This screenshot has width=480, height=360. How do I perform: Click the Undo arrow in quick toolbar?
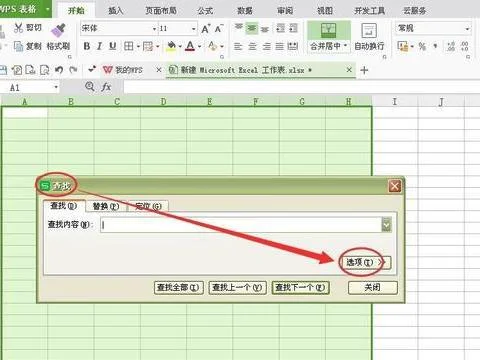point(59,70)
